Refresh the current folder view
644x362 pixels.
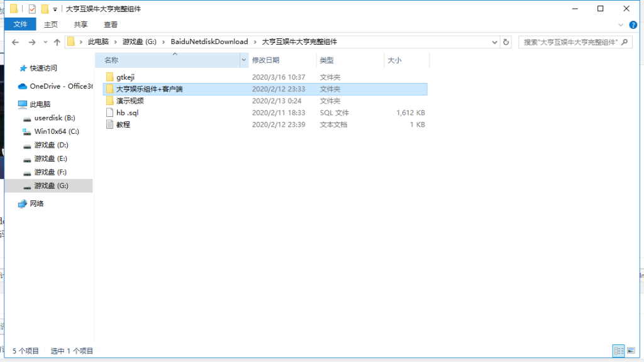click(506, 42)
